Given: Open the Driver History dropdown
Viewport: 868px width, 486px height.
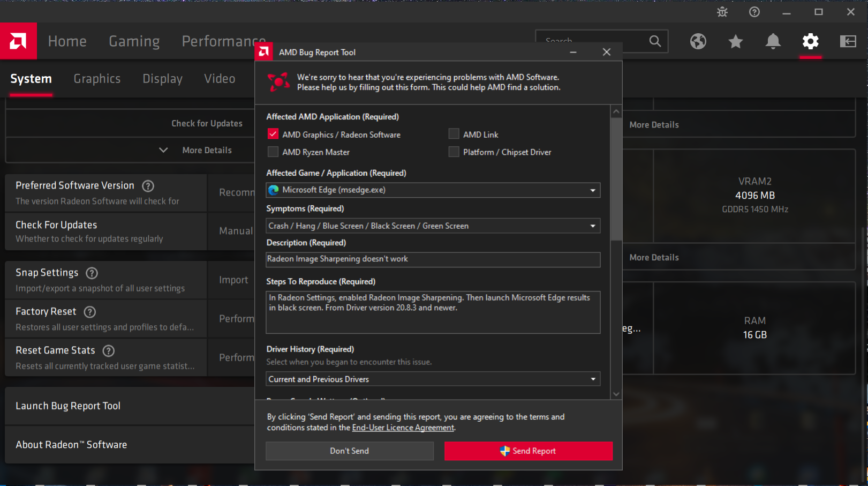Looking at the screenshot, I should 433,379.
